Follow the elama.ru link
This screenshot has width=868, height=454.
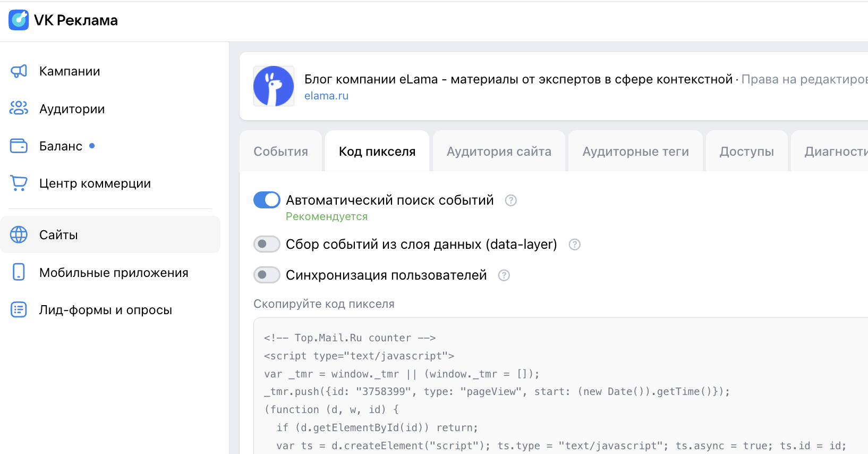[x=326, y=96]
